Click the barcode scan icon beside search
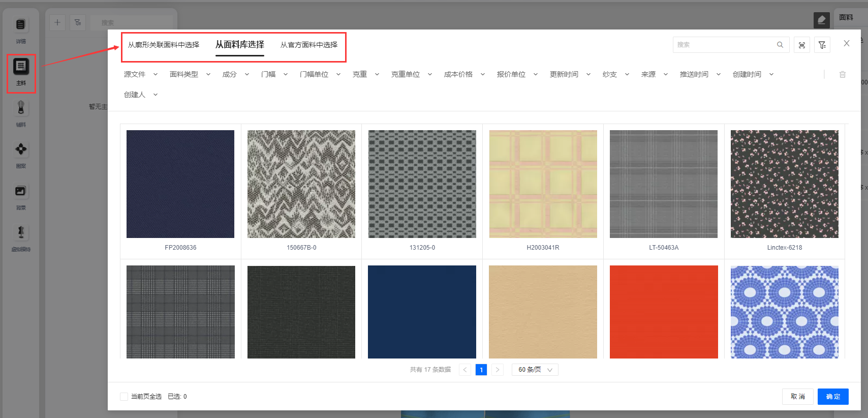Viewport: 868px width, 418px height. click(x=801, y=45)
